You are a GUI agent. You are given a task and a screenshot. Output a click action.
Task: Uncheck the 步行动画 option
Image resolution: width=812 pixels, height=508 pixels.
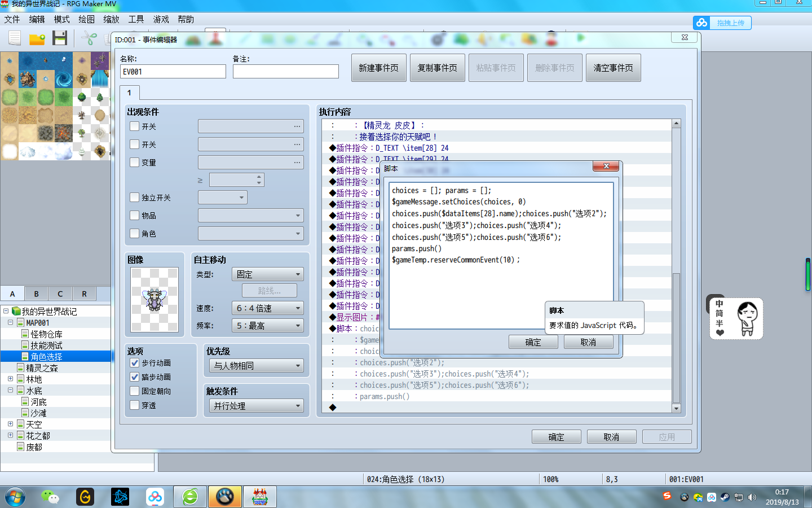[x=135, y=363]
